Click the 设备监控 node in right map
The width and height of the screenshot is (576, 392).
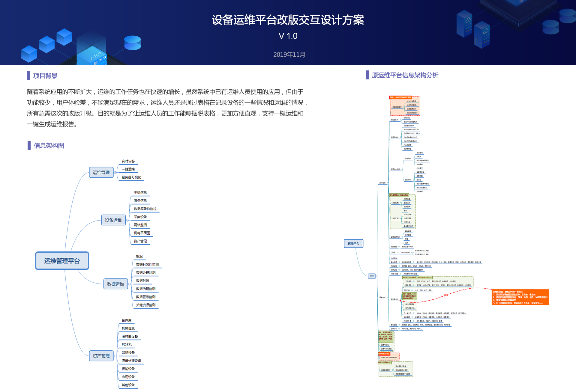click(382, 298)
